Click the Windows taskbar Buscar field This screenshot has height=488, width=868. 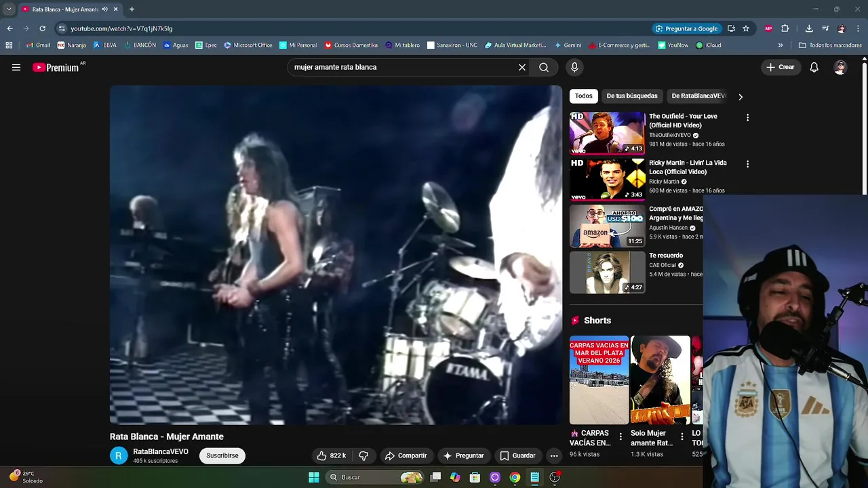coord(375,477)
